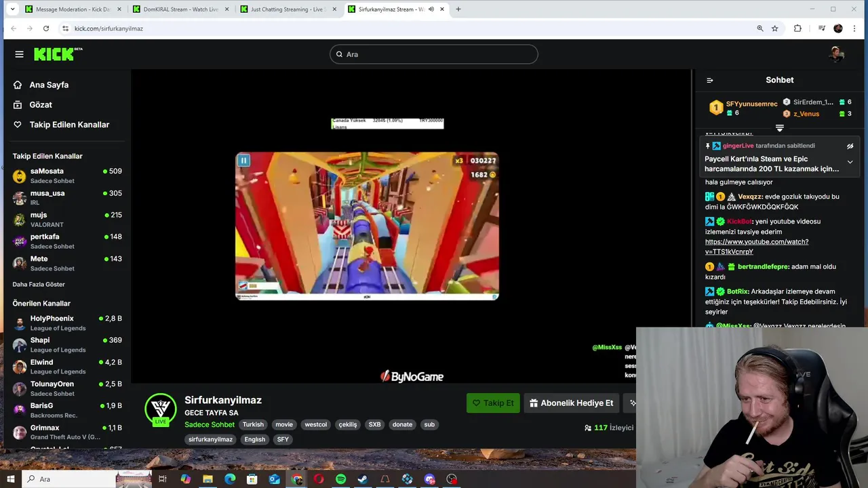
Task: Click bertrandlefepre username in chat
Action: pyautogui.click(x=764, y=267)
